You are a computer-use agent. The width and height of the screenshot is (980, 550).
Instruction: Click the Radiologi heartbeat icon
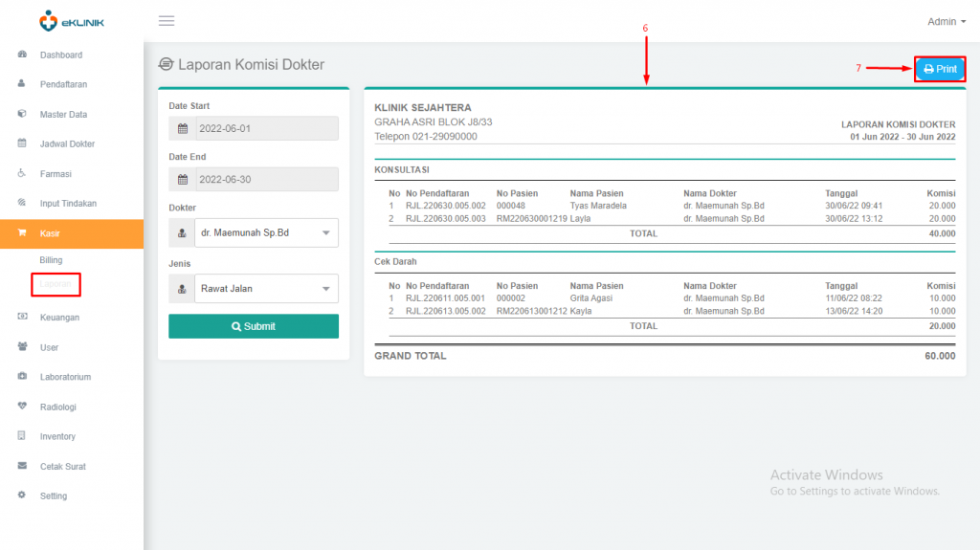(22, 407)
